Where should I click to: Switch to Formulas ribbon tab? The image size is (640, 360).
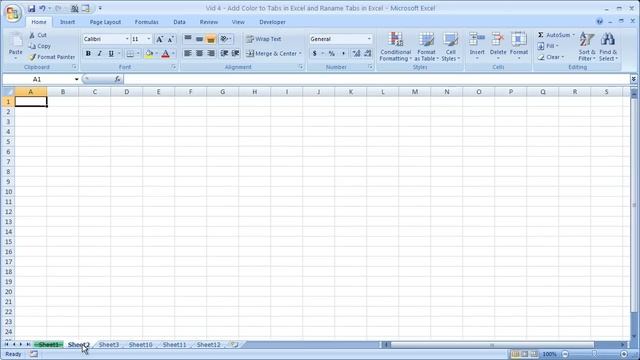point(147,22)
